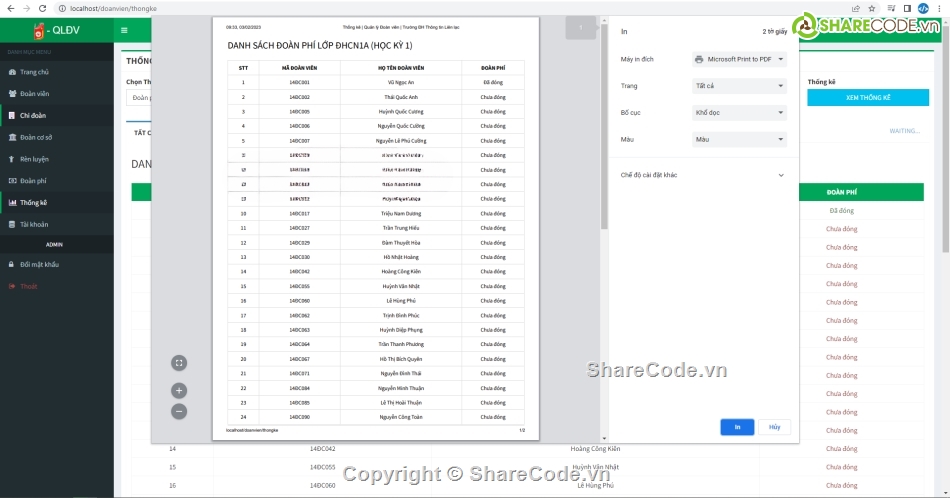Screen dimensions: 950x498
Task: Click Lê Hùng Phú on background page
Action: click(596, 485)
